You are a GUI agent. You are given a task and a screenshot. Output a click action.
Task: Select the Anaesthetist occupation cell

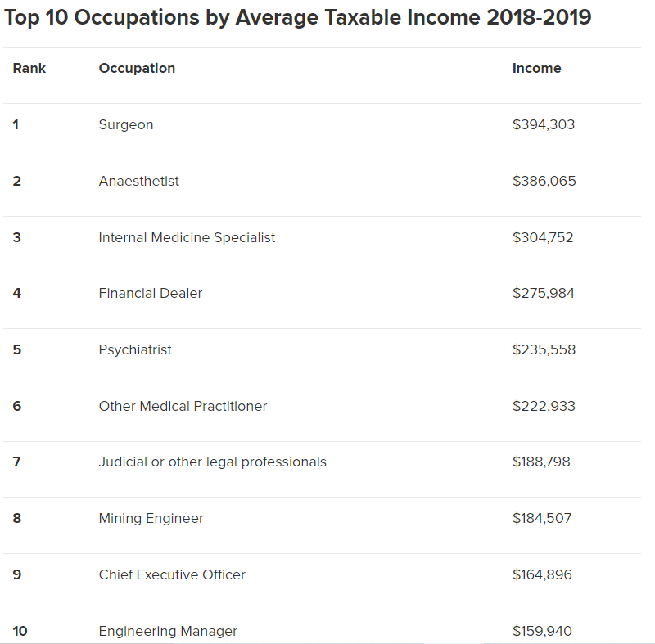(138, 181)
